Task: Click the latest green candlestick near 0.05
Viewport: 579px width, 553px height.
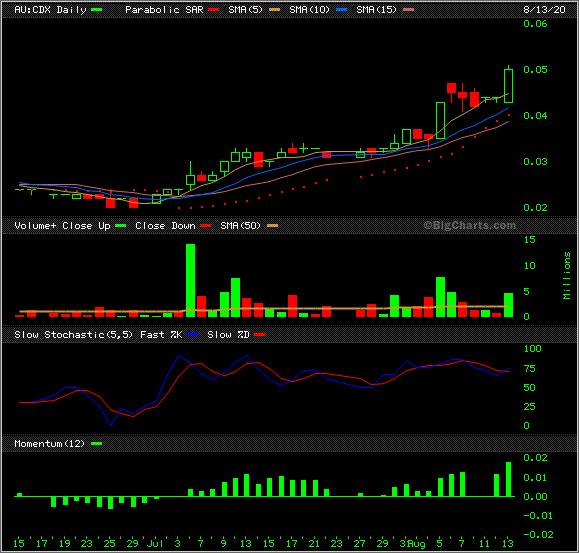Action: [508, 86]
